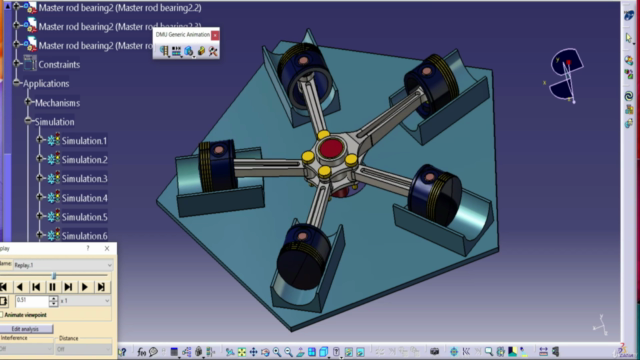Click the Zoom Out magnifier icon
Viewport: 640px width, 360px height.
[x=288, y=351]
